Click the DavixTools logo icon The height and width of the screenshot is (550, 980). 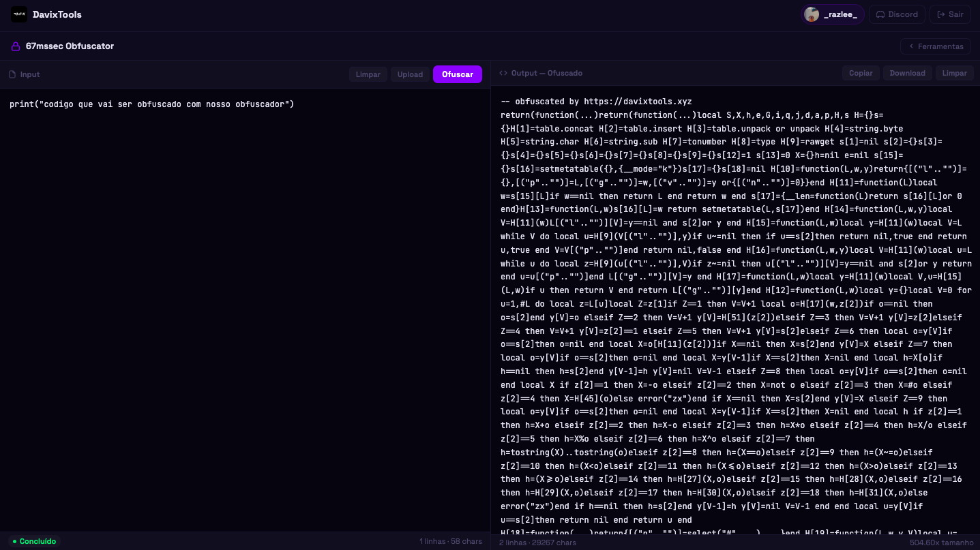click(x=19, y=14)
